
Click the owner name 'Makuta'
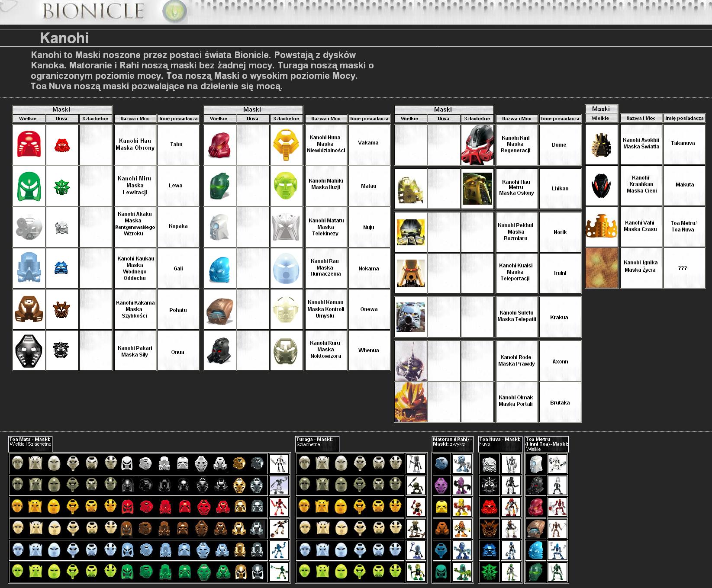685,185
